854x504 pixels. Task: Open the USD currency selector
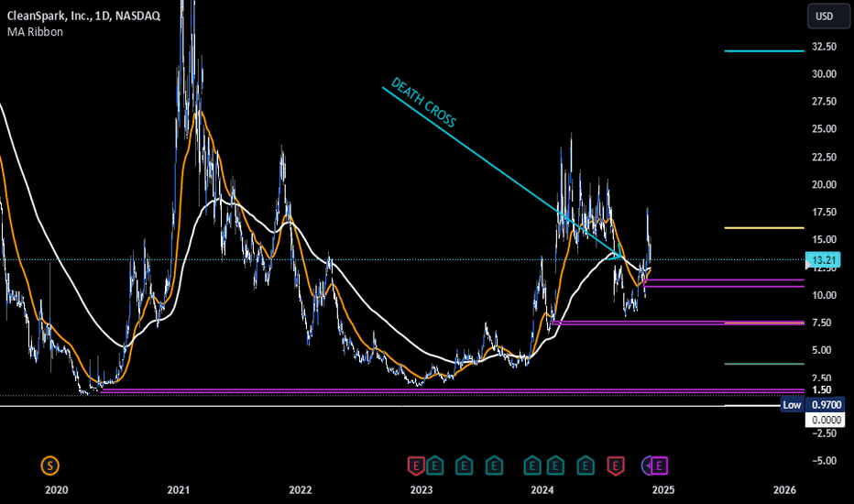pos(827,16)
